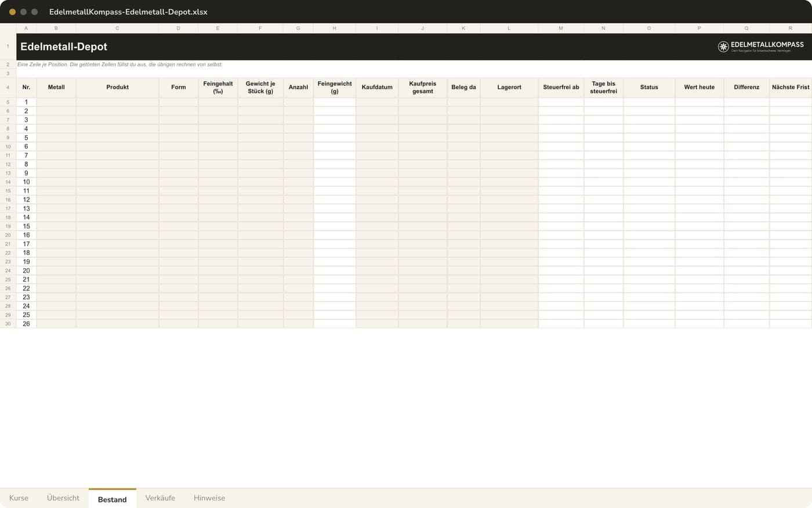Click the Lagerort input cell in position 20
The image size is (812, 508).
[509, 271]
